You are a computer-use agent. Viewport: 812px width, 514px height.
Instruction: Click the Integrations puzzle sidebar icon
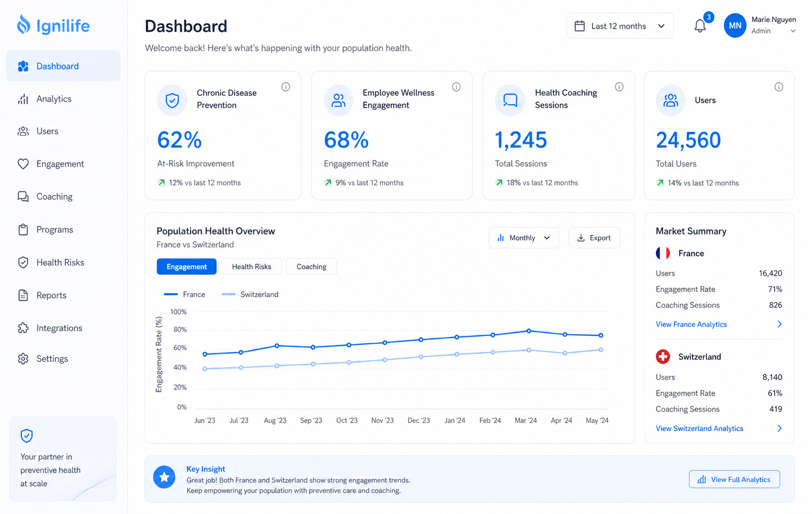pyautogui.click(x=23, y=328)
